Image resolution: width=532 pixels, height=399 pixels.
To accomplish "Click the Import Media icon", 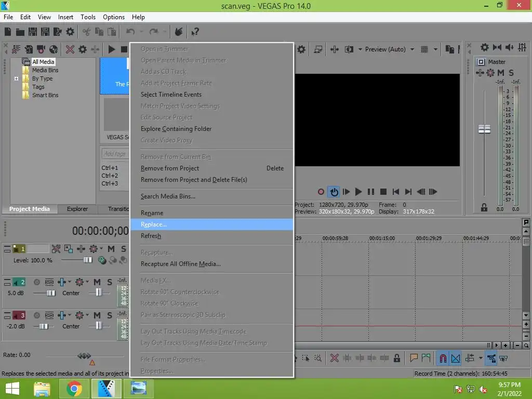I will pyautogui.click(x=29, y=49).
